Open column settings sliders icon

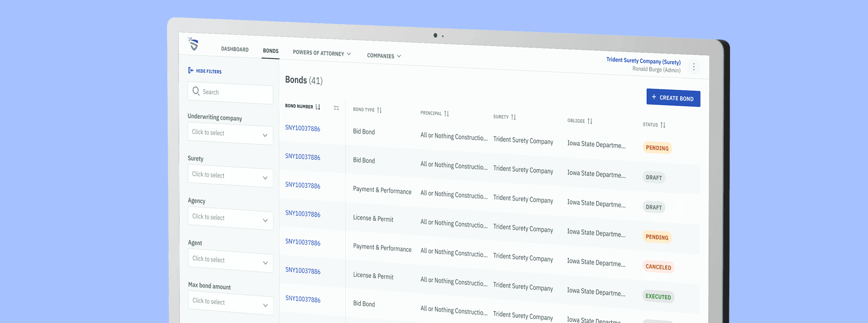tap(336, 108)
